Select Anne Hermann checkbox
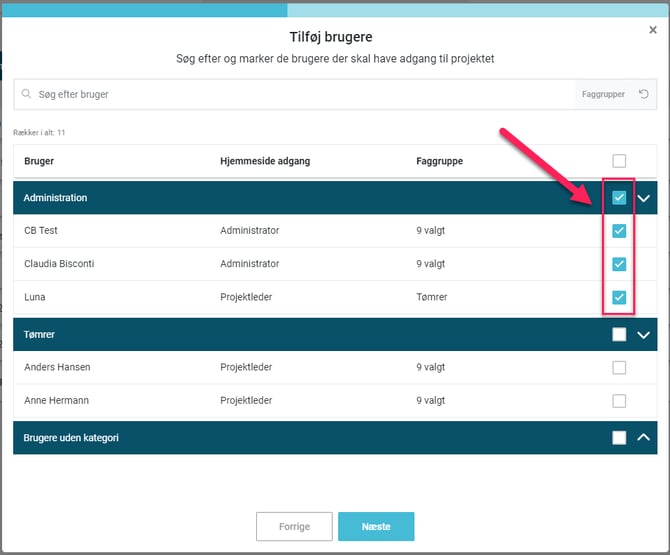 tap(619, 401)
